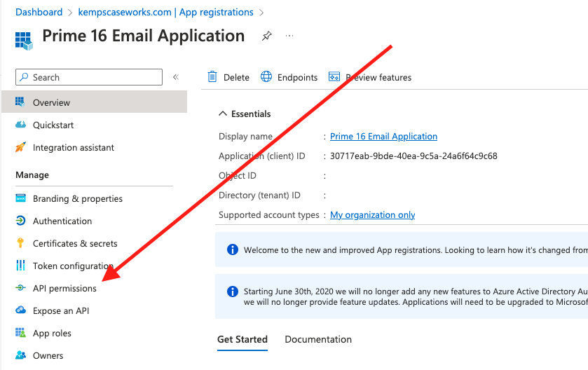Click My organization only link
The width and height of the screenshot is (588, 370).
[x=372, y=214]
